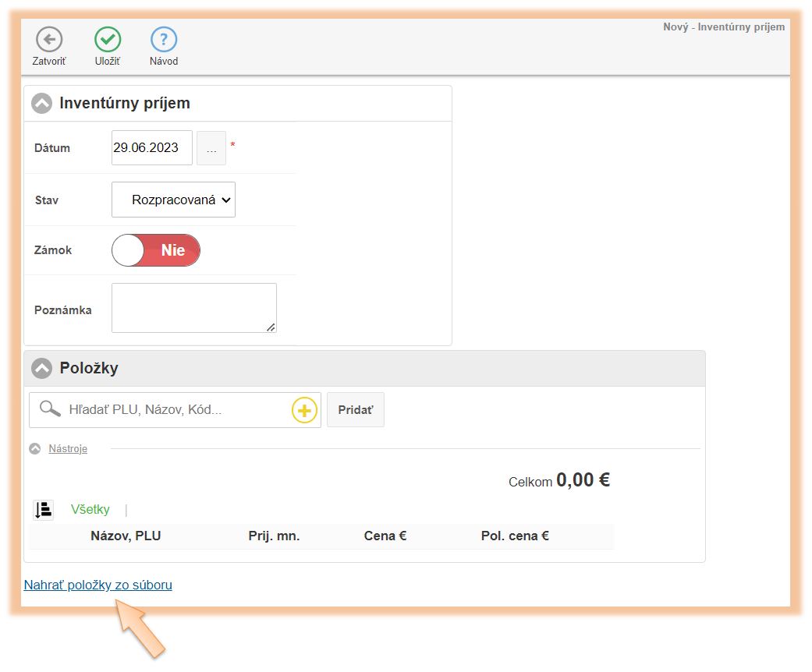Viewport: 812px width, 672px height.
Task: Open the Návod help question icon
Action: click(x=164, y=39)
